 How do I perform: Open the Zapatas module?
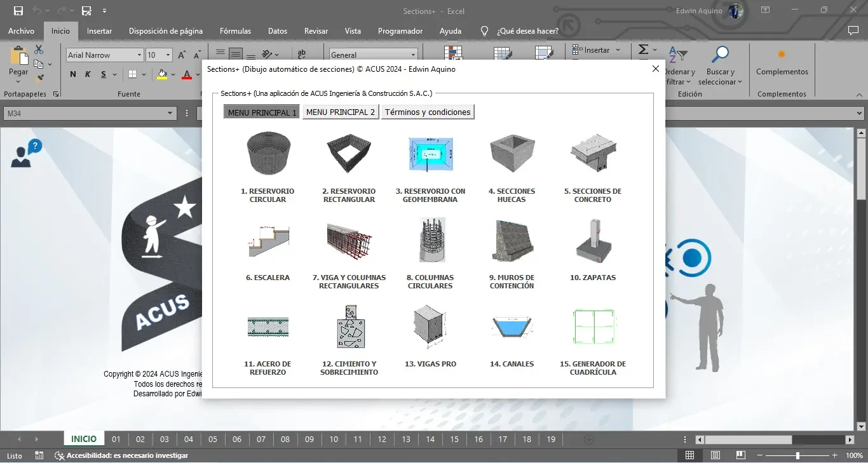[593, 241]
